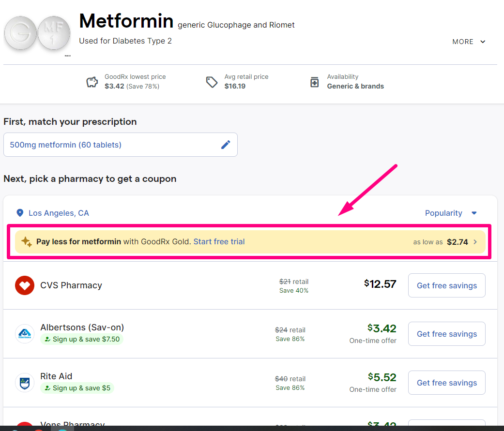Screen dimensions: 504x431
Task: Click Used for Diabetes Type 2 text
Action: (125, 41)
